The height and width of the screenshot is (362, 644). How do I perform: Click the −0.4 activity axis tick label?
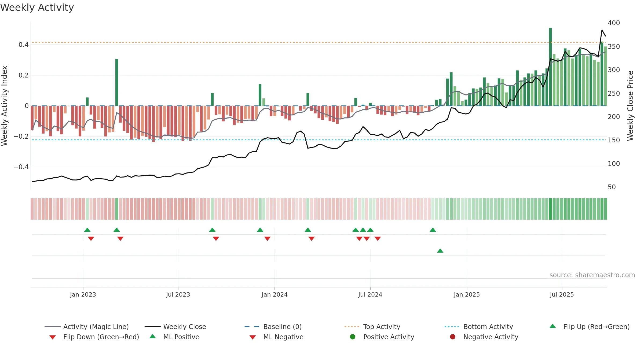coord(21,167)
